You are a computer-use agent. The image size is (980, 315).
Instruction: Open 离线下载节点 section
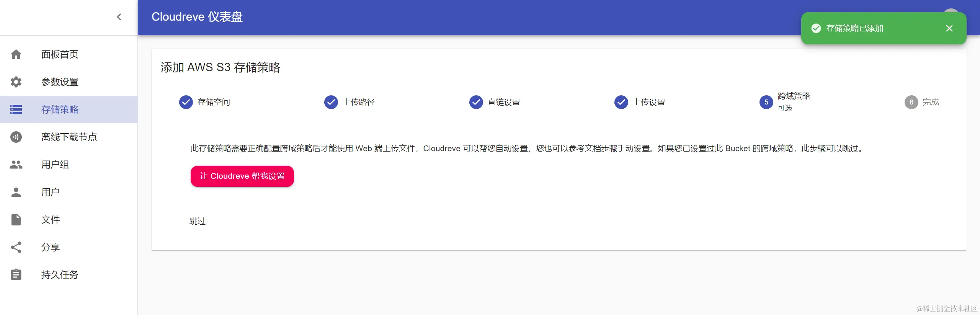69,137
